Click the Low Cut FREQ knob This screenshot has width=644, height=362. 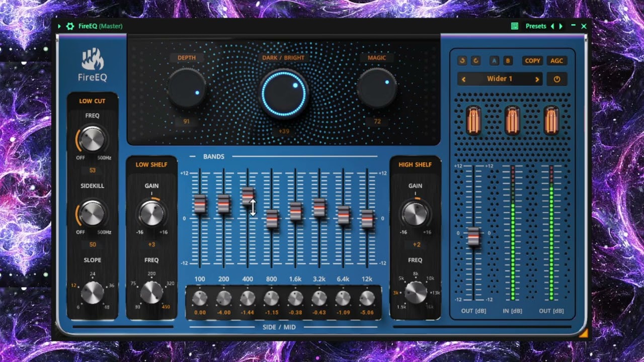93,138
